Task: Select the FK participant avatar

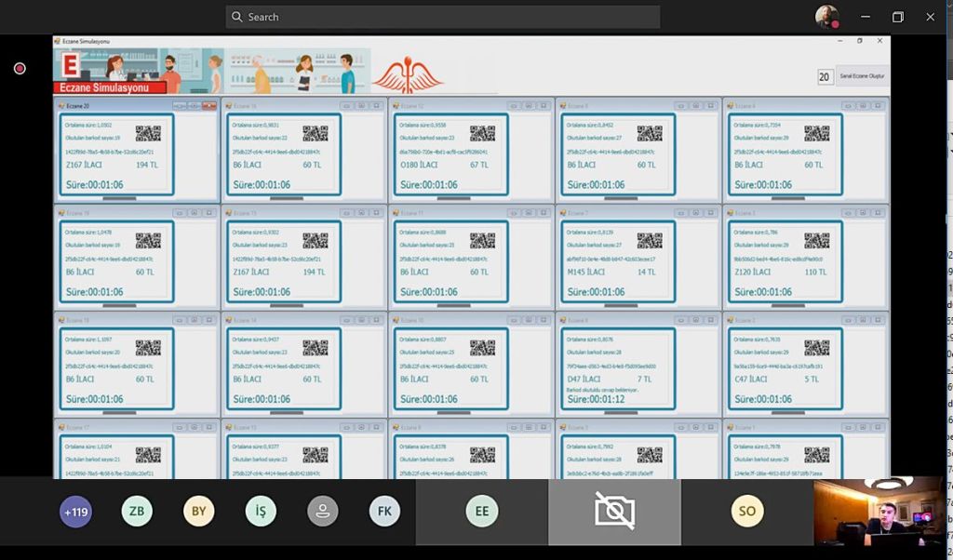Action: 384,511
